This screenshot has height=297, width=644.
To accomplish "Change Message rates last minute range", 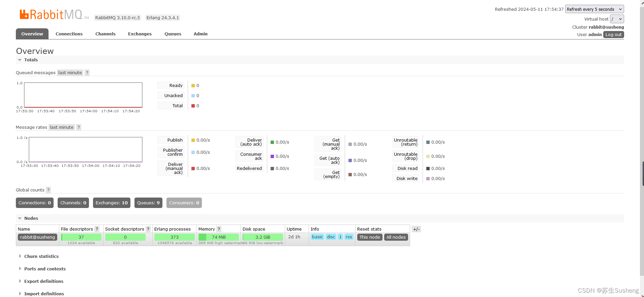I will 62,127.
